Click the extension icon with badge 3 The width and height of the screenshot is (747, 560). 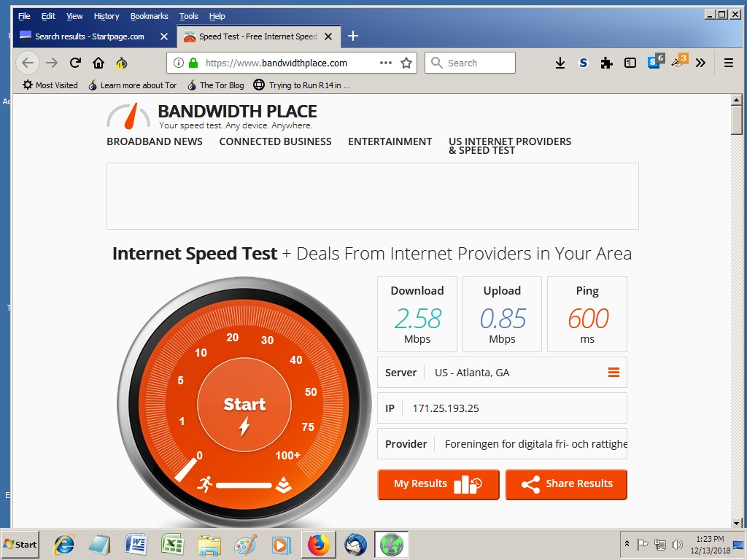[679, 61]
